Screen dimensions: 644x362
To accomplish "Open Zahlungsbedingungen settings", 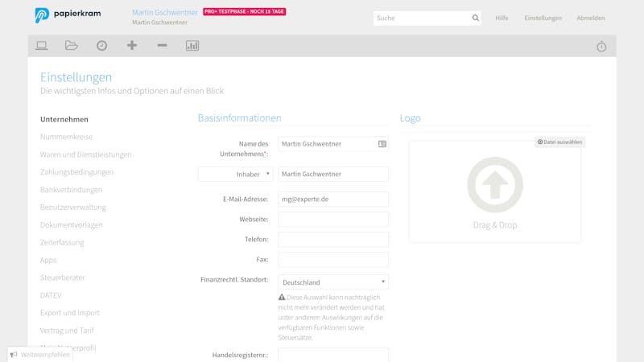I will [76, 172].
